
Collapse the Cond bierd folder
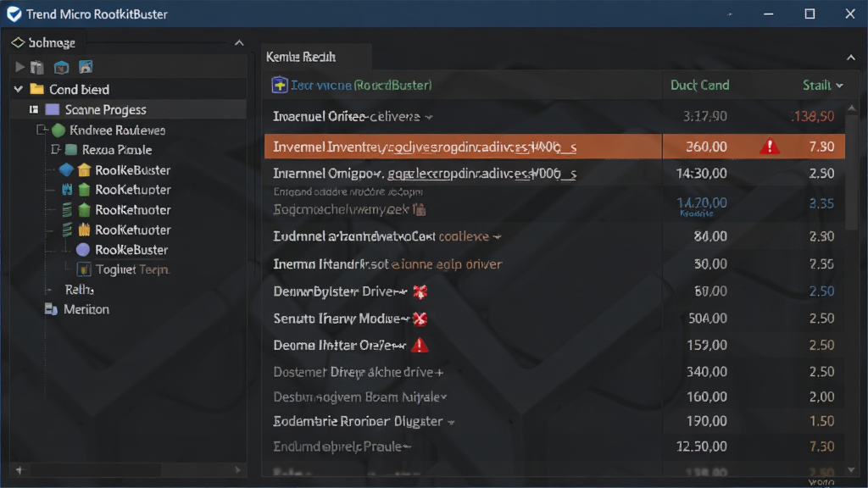[19, 89]
